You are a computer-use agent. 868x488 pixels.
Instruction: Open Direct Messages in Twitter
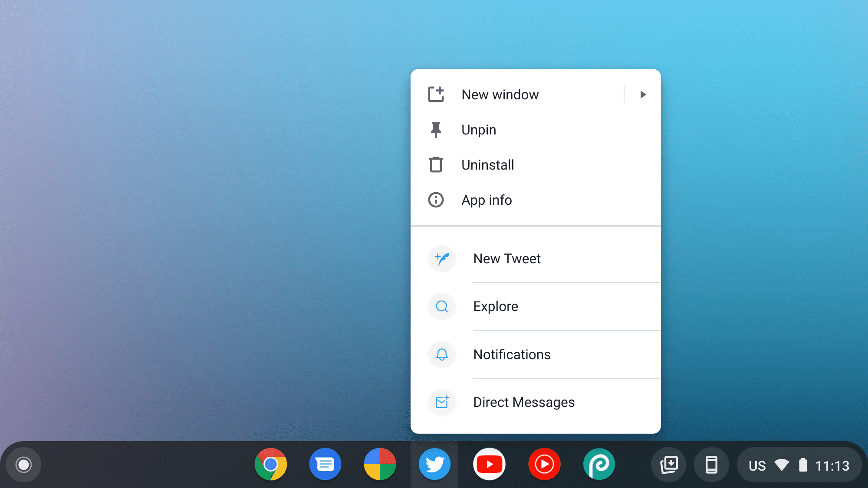coord(524,402)
